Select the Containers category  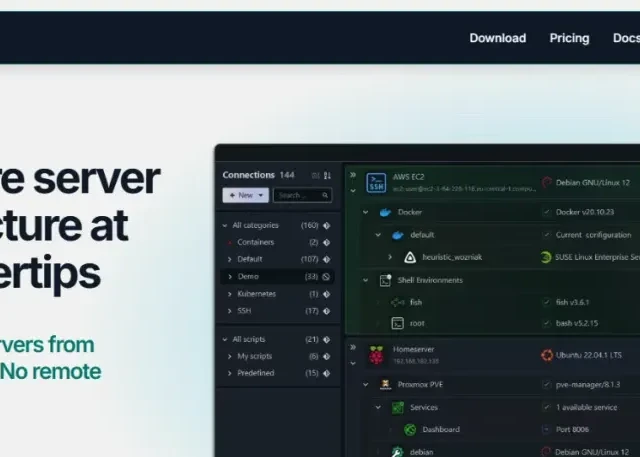pyautogui.click(x=256, y=242)
